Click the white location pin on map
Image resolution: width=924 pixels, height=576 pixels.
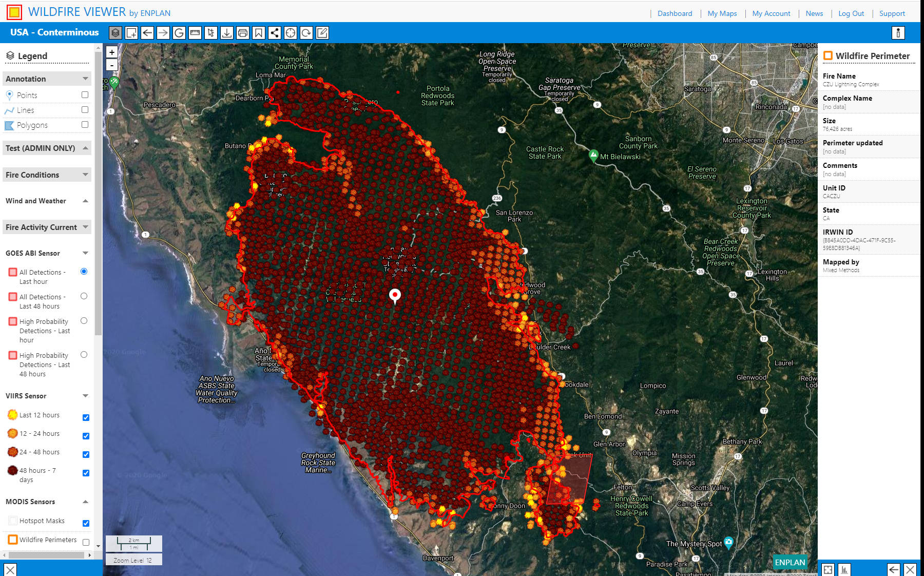395,295
